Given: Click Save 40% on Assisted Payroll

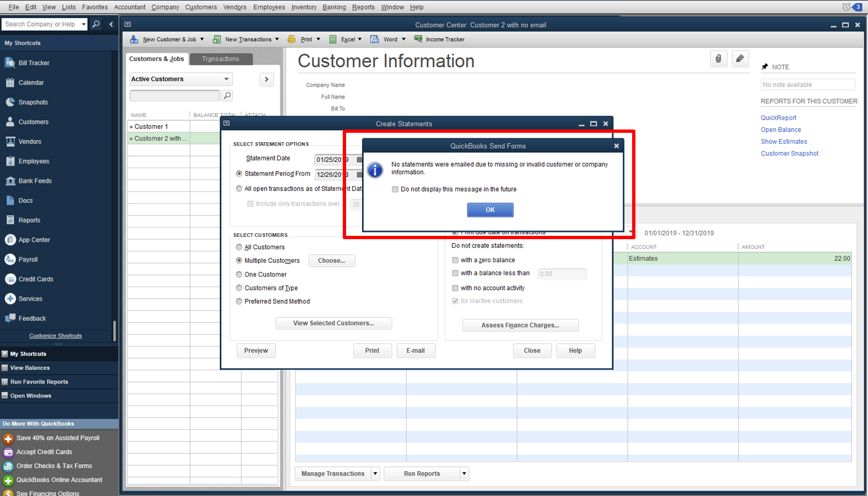Looking at the screenshot, I should tap(58, 438).
